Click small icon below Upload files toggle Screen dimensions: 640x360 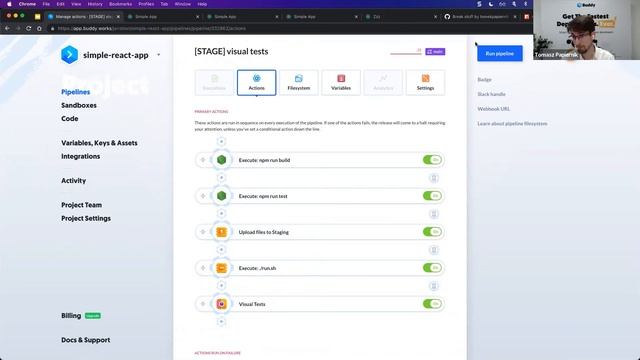pos(434,250)
